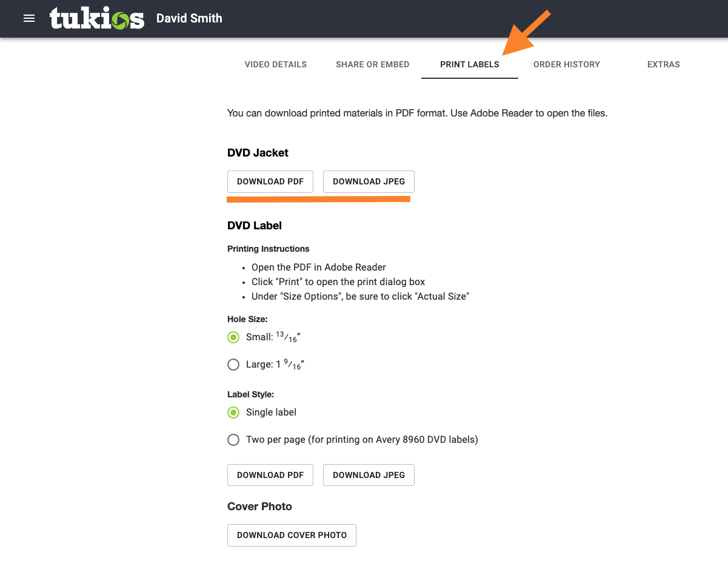
Task: Go to the Order History tab
Action: pos(567,64)
